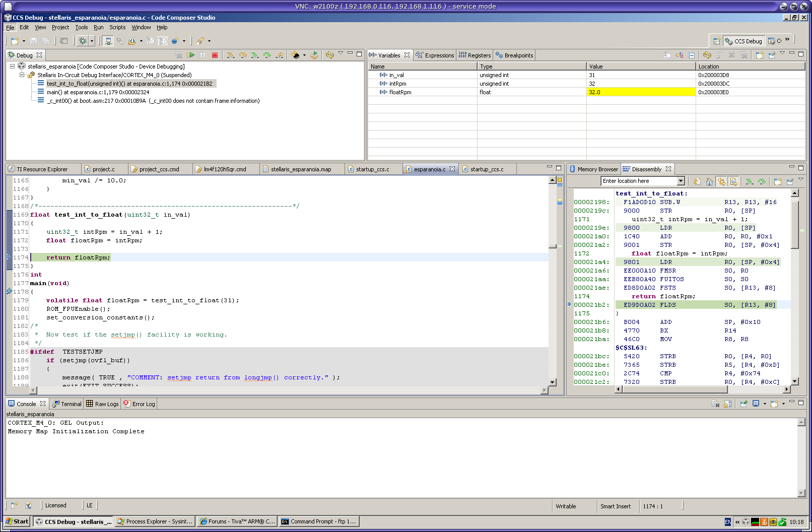Click the Resume button in Debug view

point(191,55)
